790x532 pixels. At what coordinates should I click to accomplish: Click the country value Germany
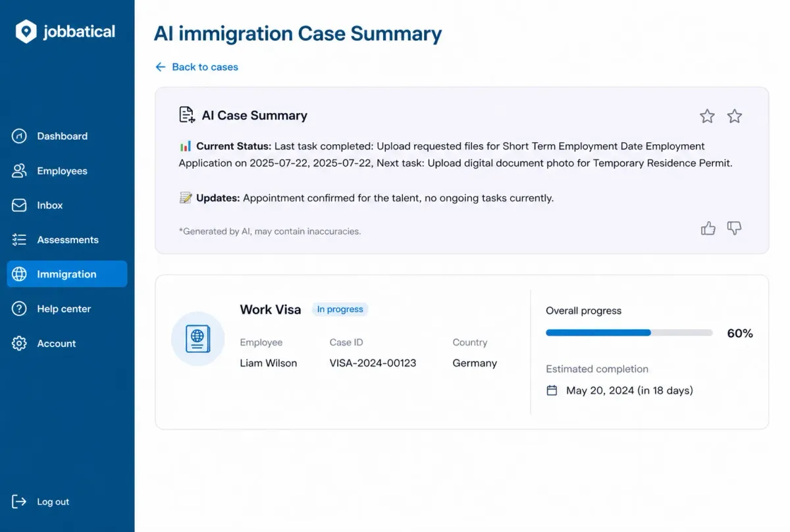point(475,363)
